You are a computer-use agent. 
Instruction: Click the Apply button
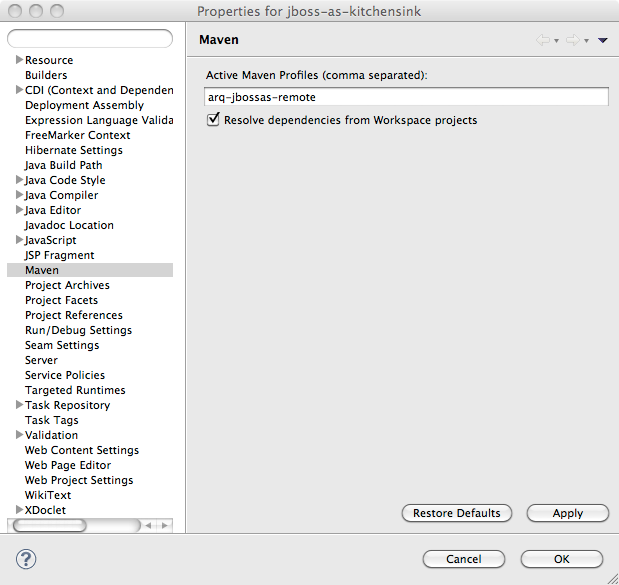click(568, 513)
